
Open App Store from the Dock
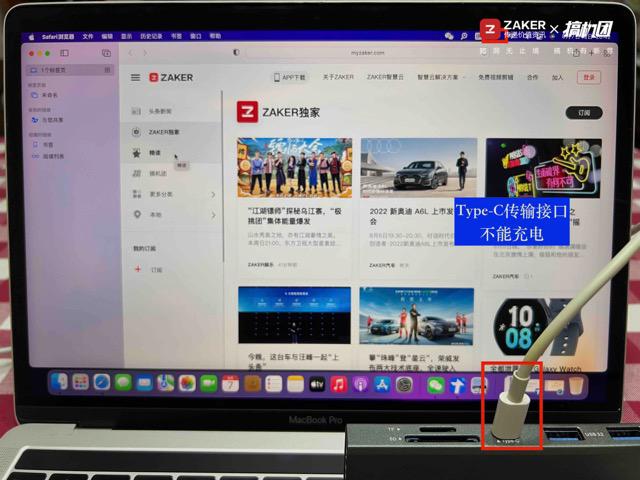382,385
